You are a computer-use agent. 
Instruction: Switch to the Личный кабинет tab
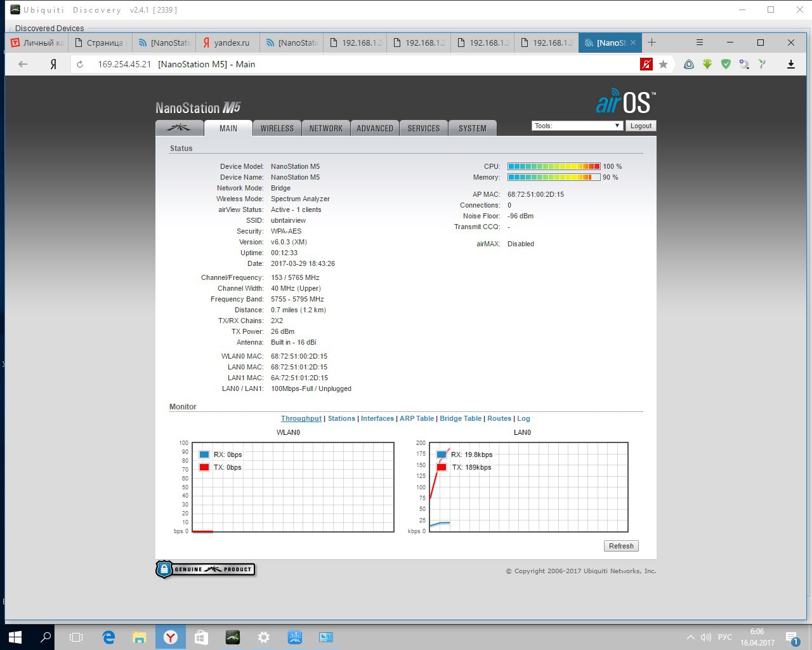[x=37, y=43]
